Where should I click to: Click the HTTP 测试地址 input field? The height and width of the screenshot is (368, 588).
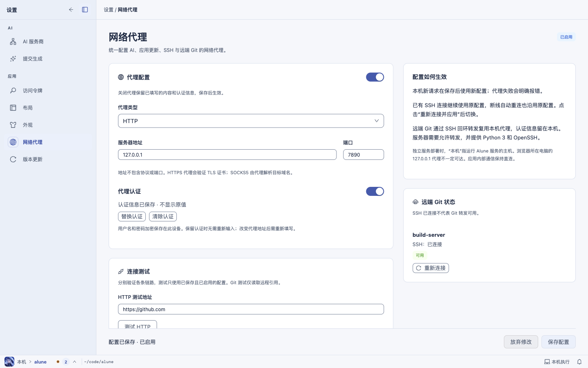[251, 309]
